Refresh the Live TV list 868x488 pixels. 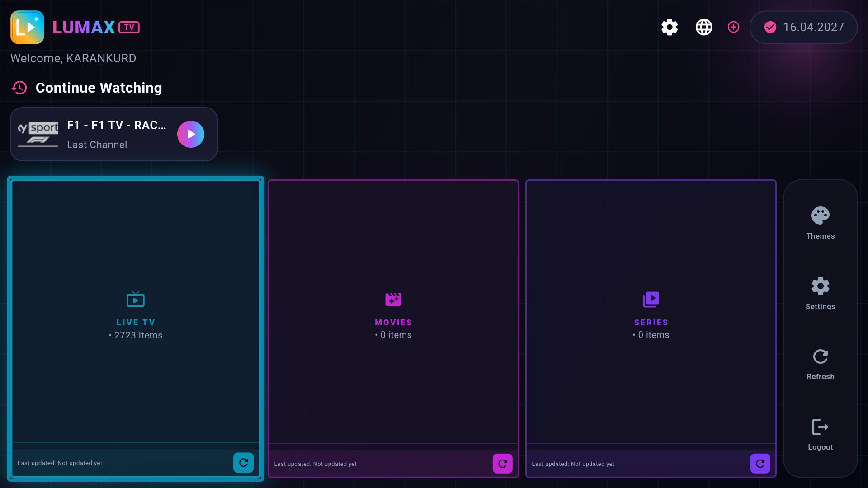(243, 463)
